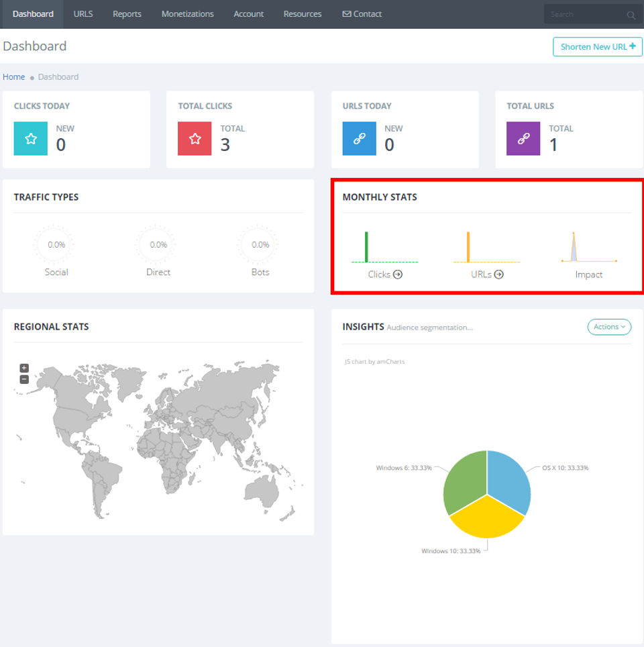Zoom out on the regional map
The width and height of the screenshot is (644, 647).
[x=24, y=379]
